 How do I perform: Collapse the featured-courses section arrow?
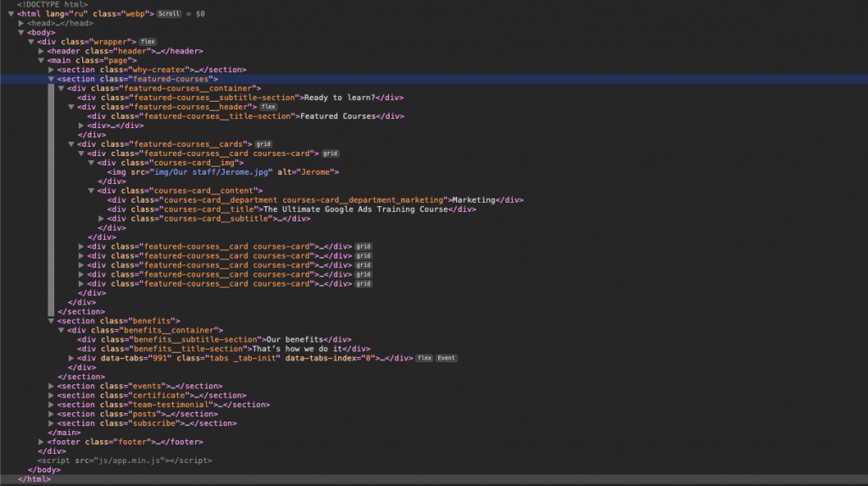51,79
